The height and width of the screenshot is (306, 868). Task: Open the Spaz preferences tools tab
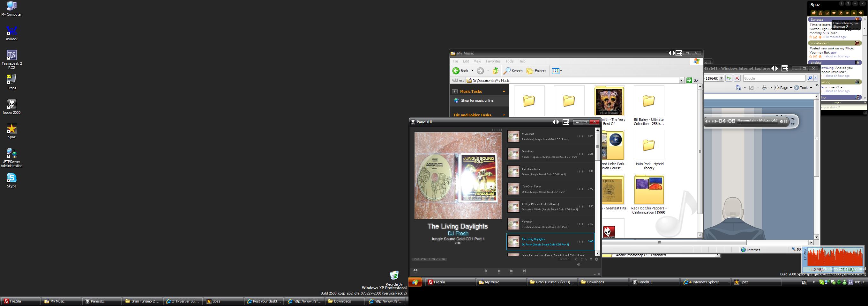tap(861, 13)
